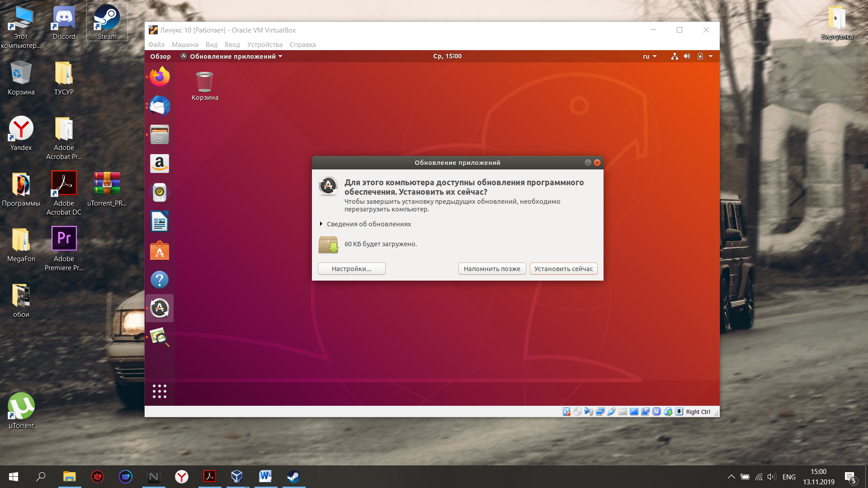This screenshot has height=488, width=868.
Task: Open the Ввод menu in VirtualBox
Action: (x=232, y=45)
